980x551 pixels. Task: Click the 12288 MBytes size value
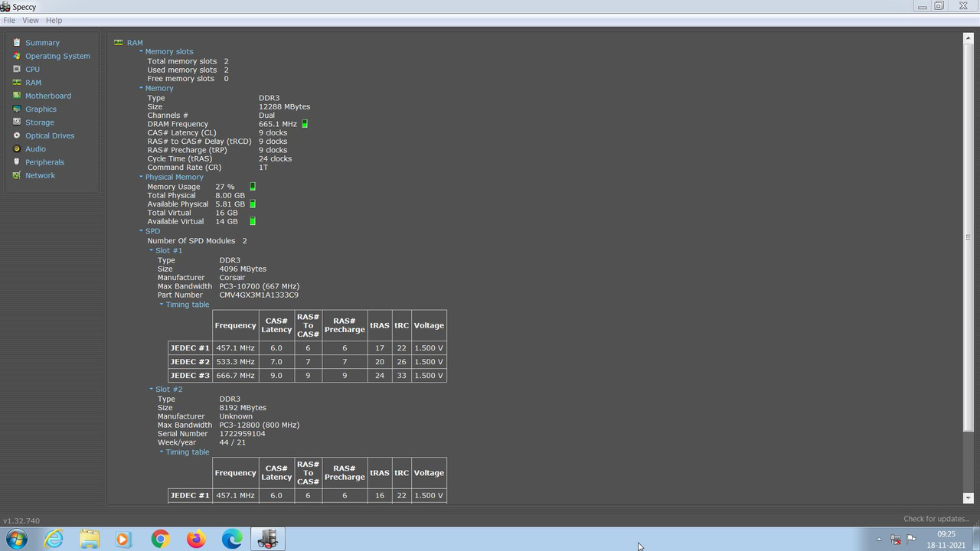(284, 106)
